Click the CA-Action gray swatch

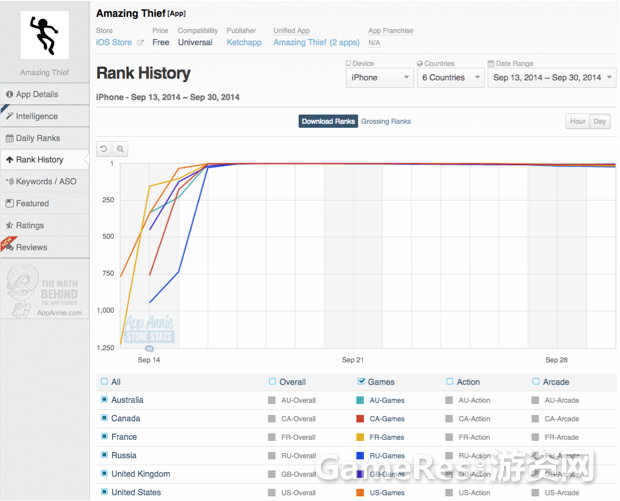[x=449, y=419]
